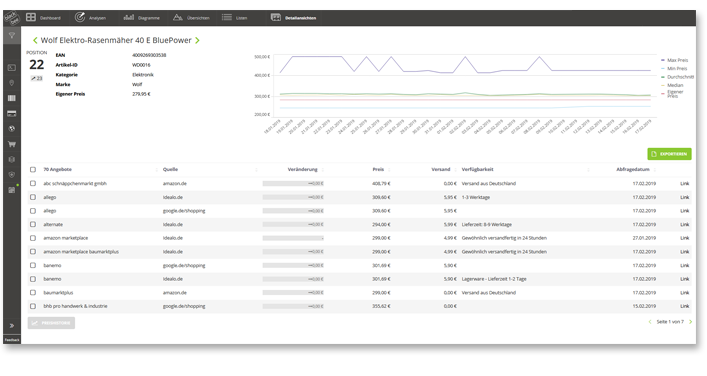The image size is (707, 376).
Task: Open the filter funnel icon in sidebar
Action: 12,36
